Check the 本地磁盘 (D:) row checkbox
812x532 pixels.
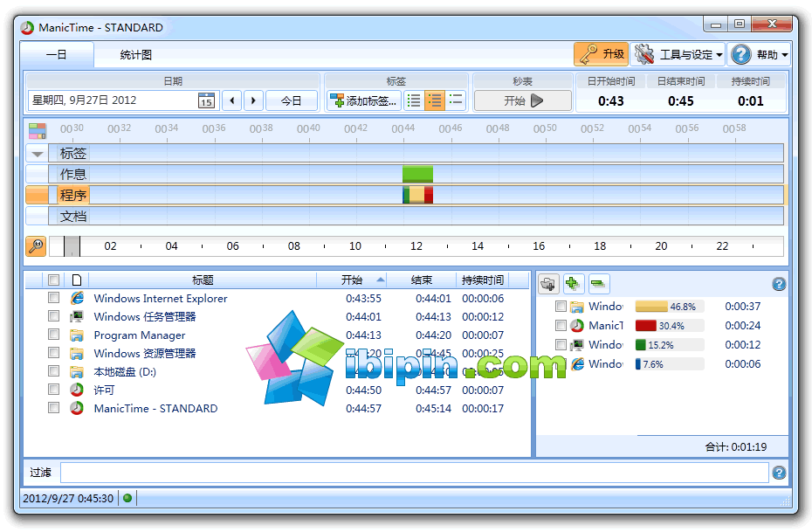53,371
